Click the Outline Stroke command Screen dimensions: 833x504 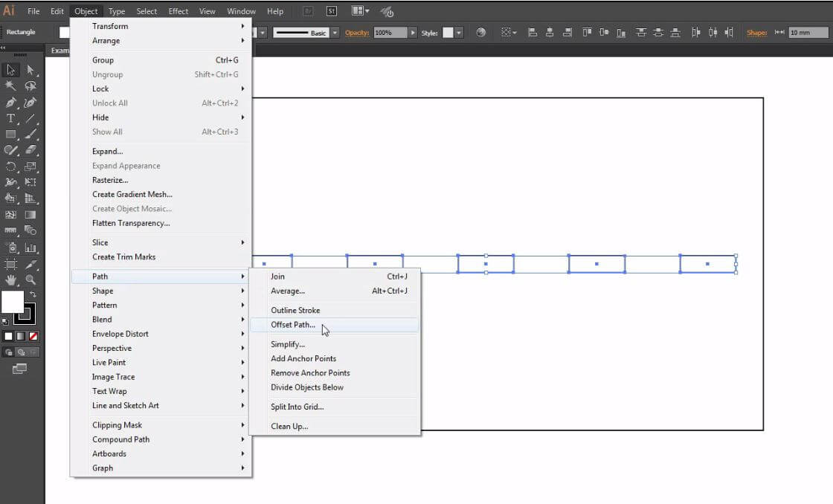pyautogui.click(x=295, y=310)
